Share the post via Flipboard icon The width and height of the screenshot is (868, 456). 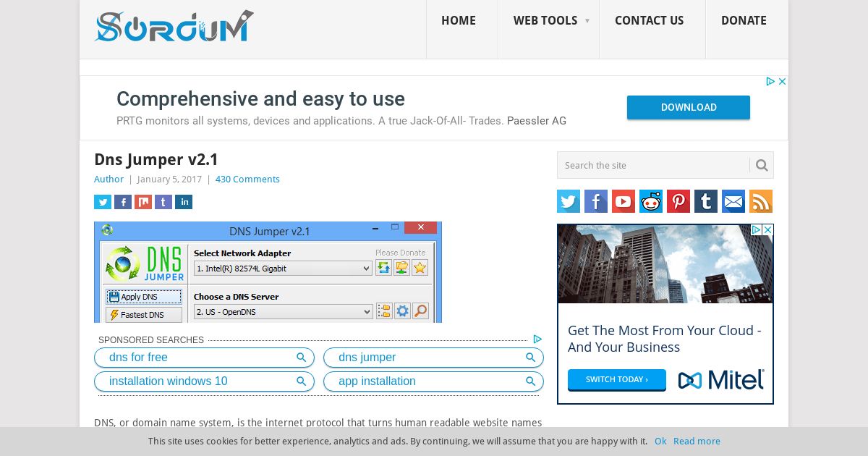pos(143,202)
